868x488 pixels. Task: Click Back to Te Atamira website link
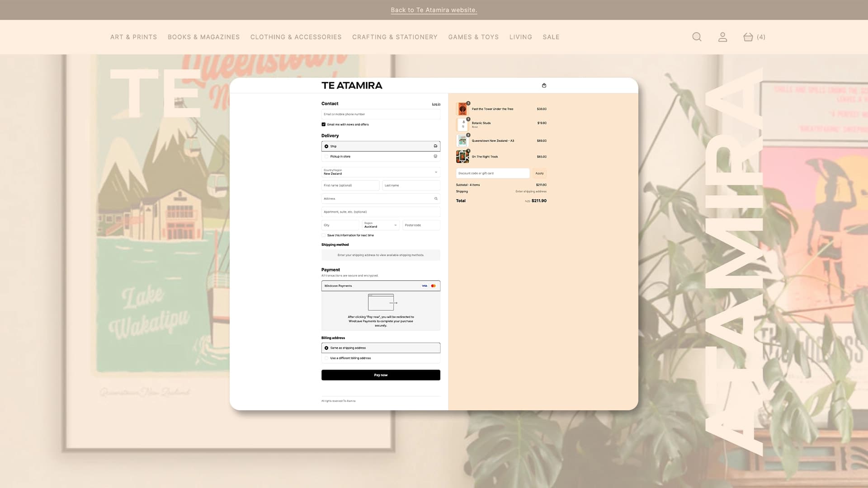434,10
